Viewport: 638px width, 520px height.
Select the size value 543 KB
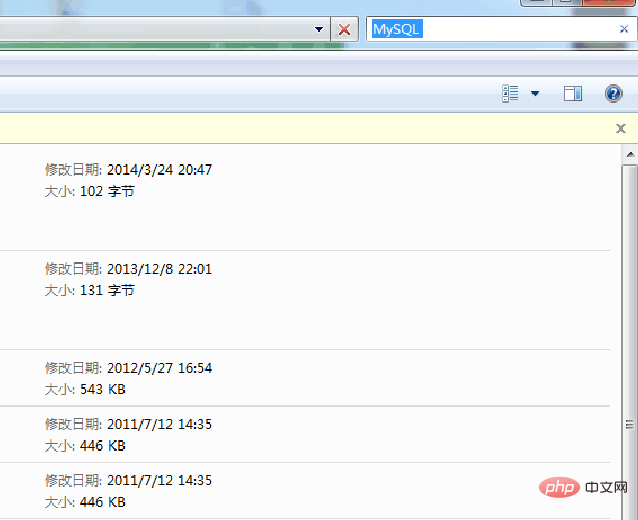pyautogui.click(x=103, y=389)
